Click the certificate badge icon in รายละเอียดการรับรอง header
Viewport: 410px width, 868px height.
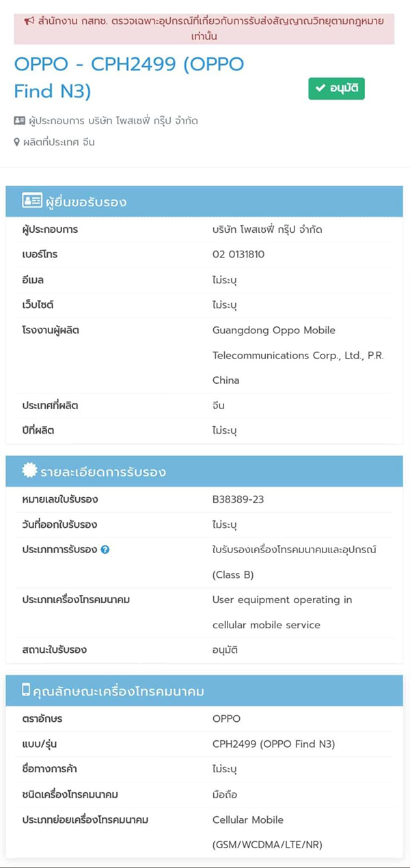click(29, 471)
